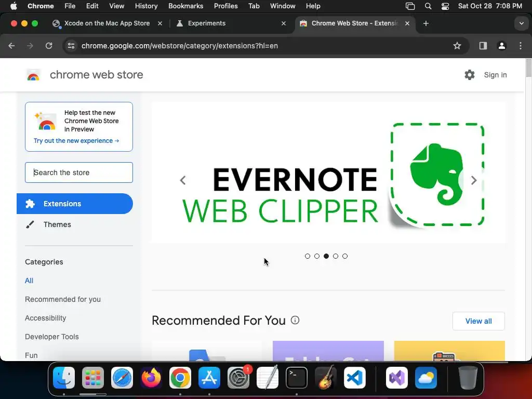Launch Firefox from the dock
The height and width of the screenshot is (399, 532).
151,378
